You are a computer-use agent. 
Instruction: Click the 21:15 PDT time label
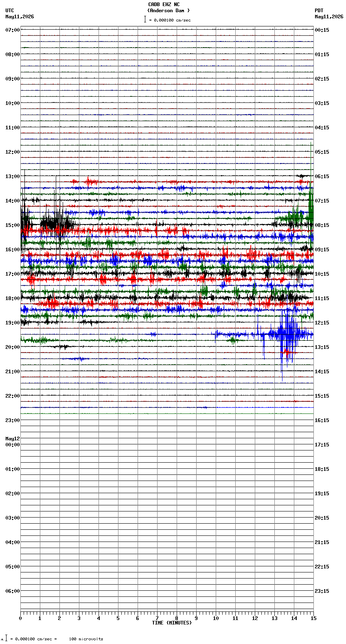(322, 542)
